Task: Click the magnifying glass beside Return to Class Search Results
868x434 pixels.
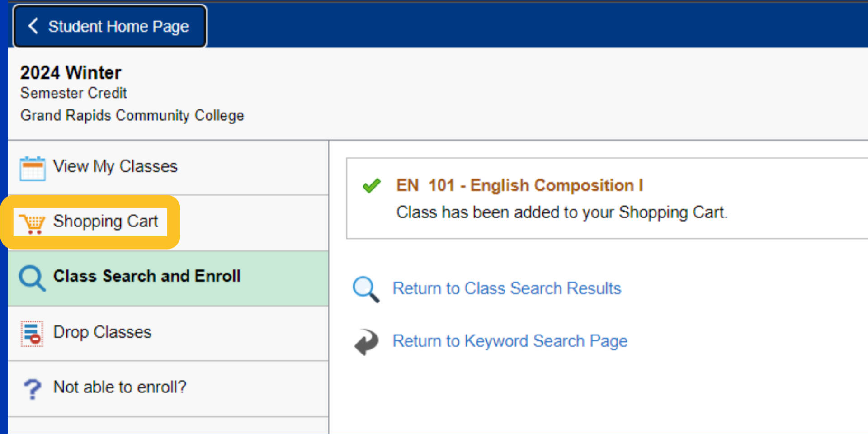Action: [x=366, y=289]
